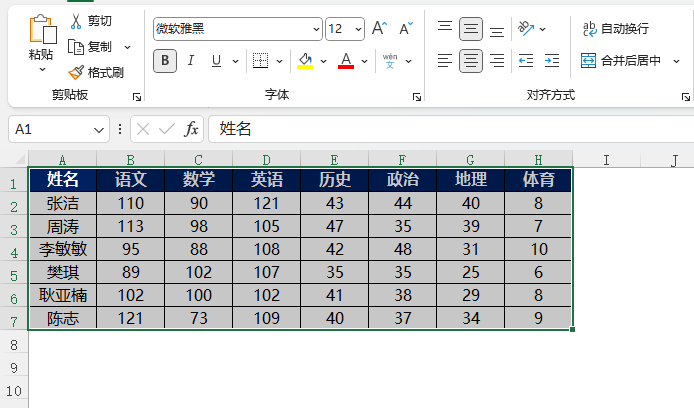The height and width of the screenshot is (408, 694).
Task: Click Merge and Center (合并后居中)
Action: pos(621,61)
